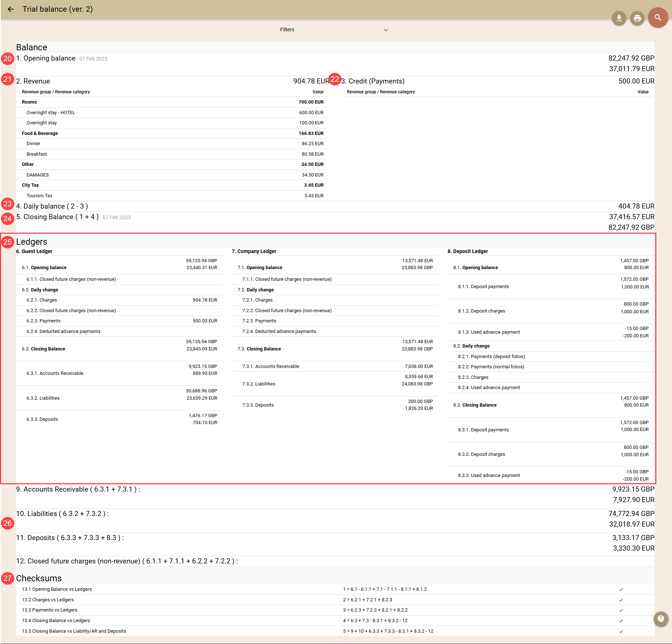Click the Trial balance (ver. 2) title

coord(58,9)
